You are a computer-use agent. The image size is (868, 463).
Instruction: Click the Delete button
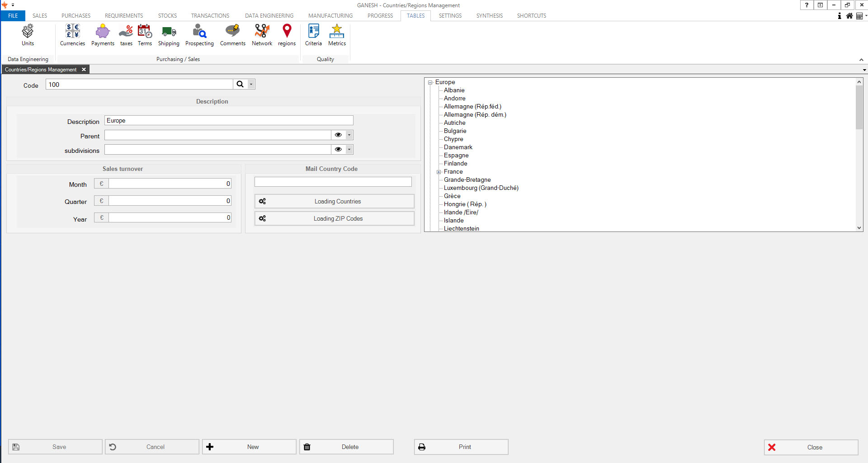[346, 447]
